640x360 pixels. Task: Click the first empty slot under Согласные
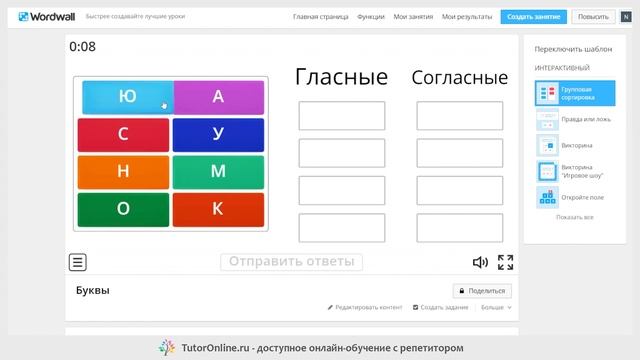[460, 116]
